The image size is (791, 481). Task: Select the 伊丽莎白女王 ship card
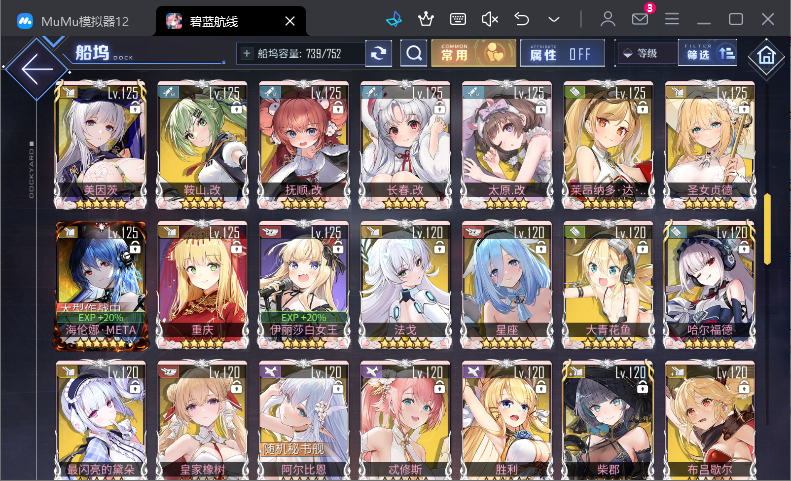pyautogui.click(x=304, y=285)
